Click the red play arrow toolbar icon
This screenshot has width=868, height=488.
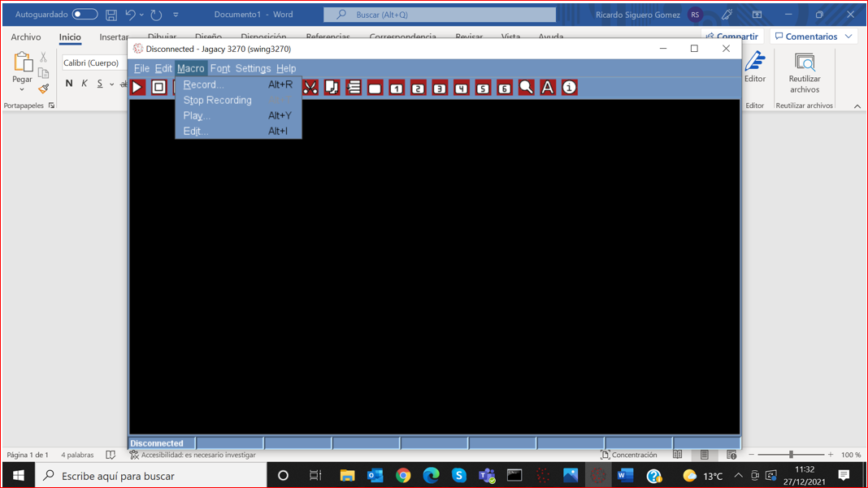click(137, 87)
